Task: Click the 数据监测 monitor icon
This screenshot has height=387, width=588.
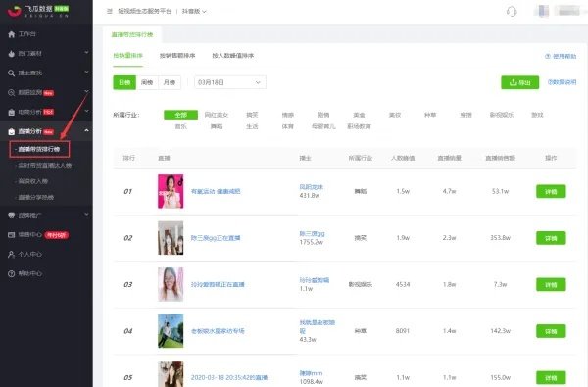Action: point(11,93)
